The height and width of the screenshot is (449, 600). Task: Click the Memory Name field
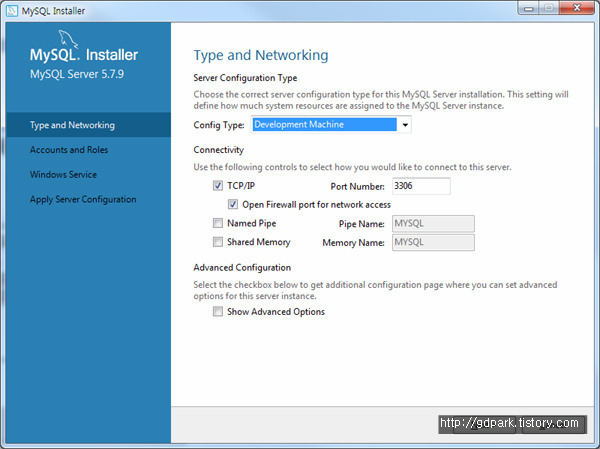[433, 242]
